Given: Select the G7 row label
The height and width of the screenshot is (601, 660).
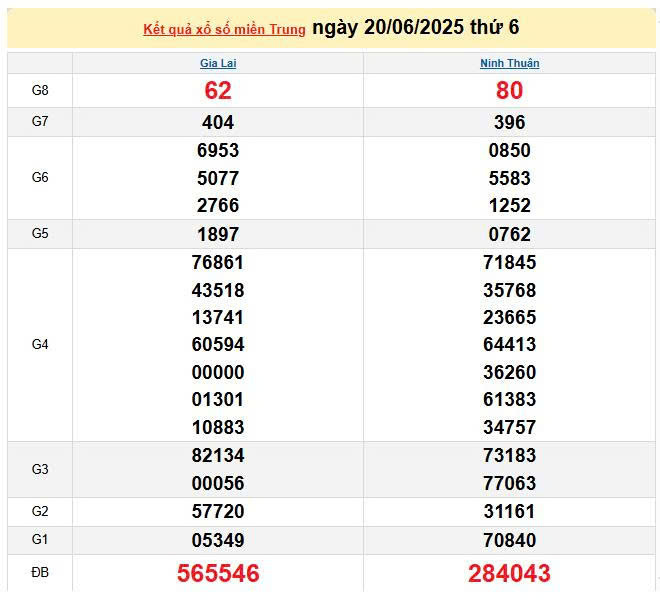Looking at the screenshot, I should (40, 121).
